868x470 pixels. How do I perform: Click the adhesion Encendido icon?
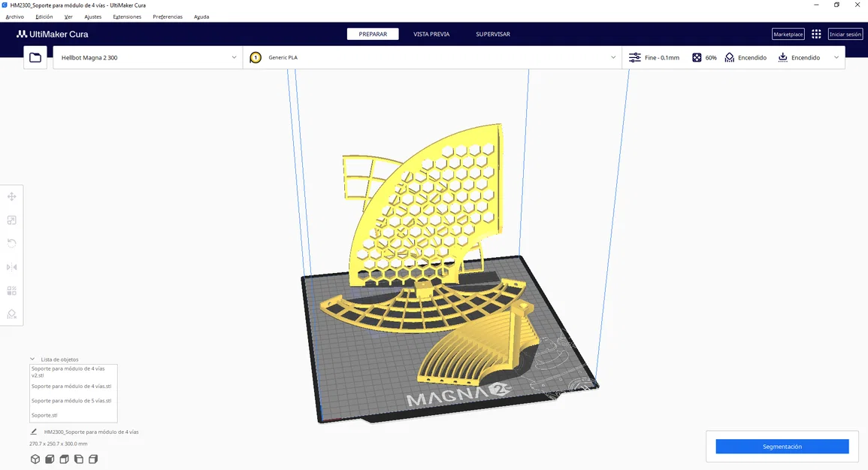(x=783, y=58)
